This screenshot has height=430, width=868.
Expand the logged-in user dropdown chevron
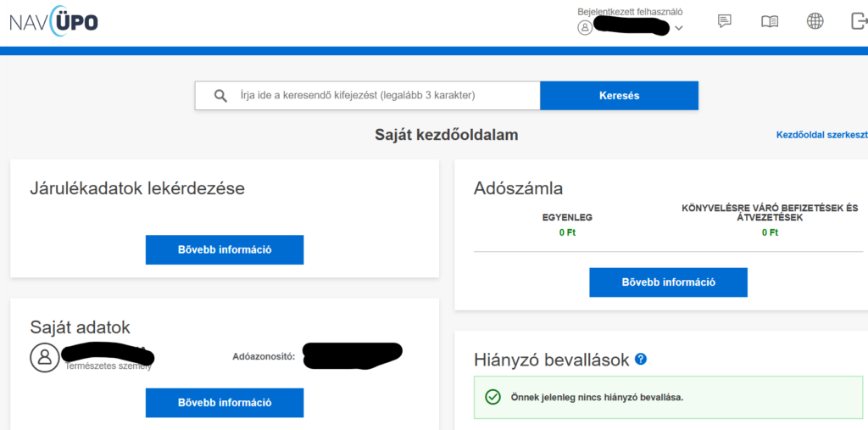(x=678, y=28)
